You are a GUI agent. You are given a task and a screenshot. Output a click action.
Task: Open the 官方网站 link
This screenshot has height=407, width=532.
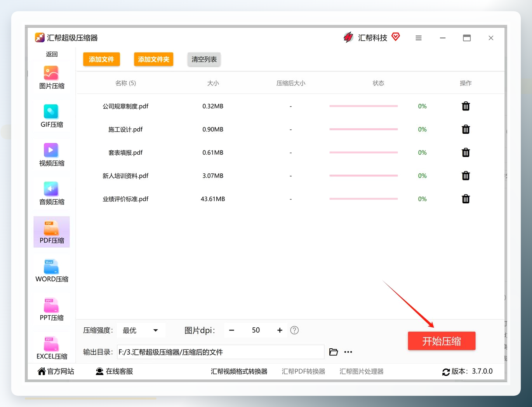56,371
